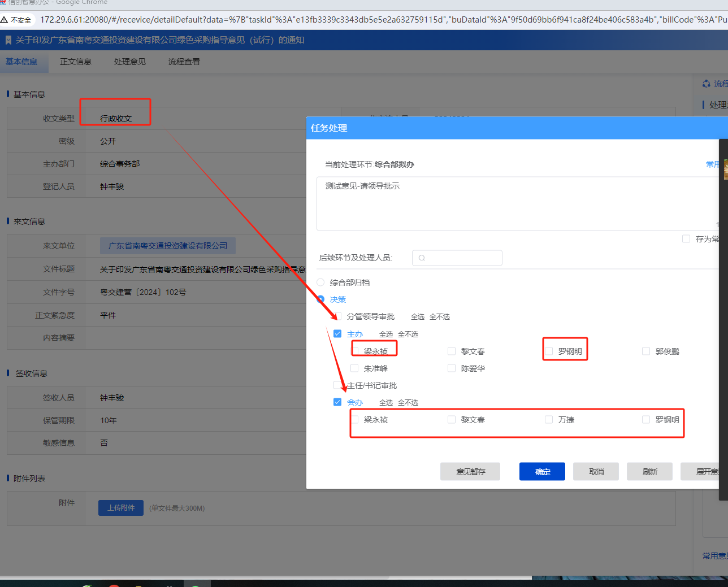Tick the 陈爱华 checkbox

452,368
